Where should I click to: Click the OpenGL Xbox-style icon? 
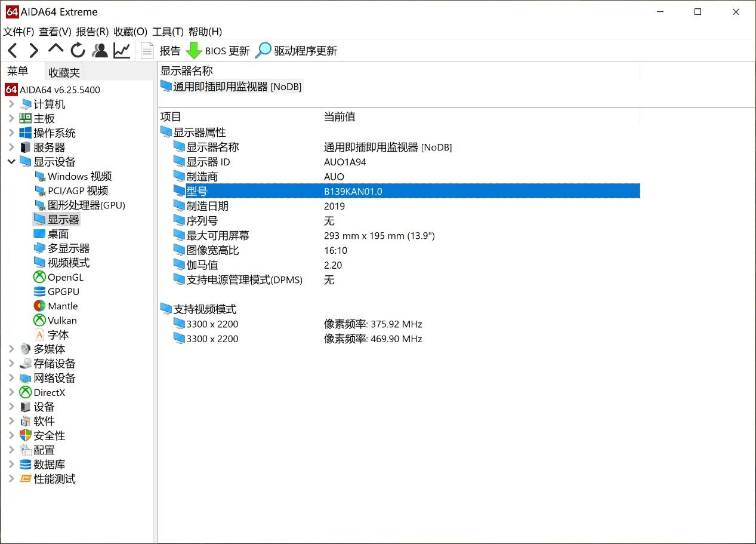[39, 277]
